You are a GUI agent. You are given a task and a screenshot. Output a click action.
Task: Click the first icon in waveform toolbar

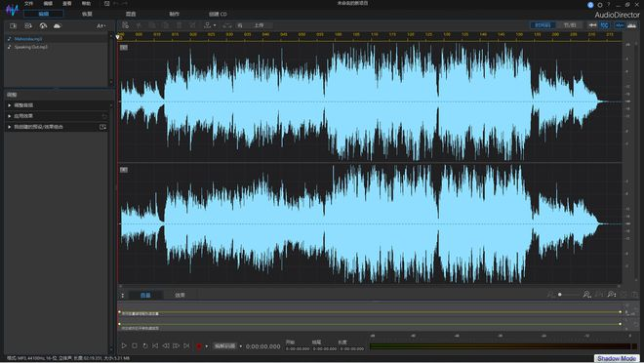click(x=125, y=25)
